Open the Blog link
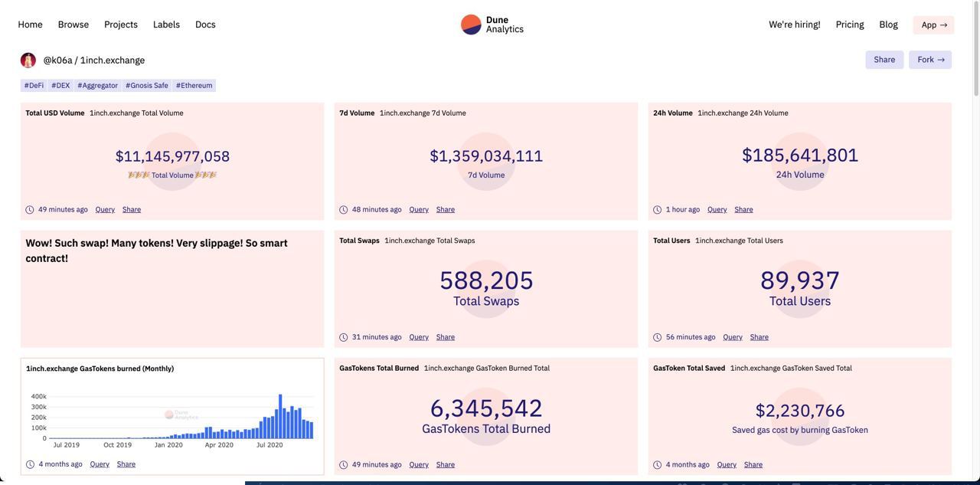This screenshot has width=980, height=485. coord(888,25)
